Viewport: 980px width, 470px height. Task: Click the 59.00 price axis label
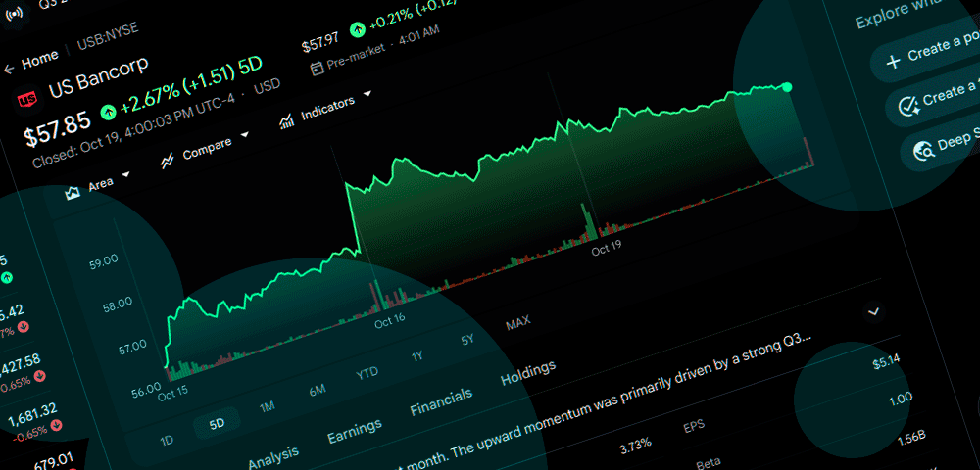(x=105, y=259)
